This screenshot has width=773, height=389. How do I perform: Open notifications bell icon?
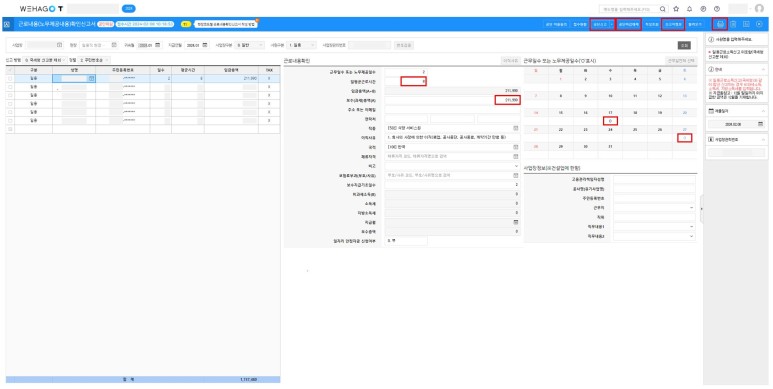[690, 9]
